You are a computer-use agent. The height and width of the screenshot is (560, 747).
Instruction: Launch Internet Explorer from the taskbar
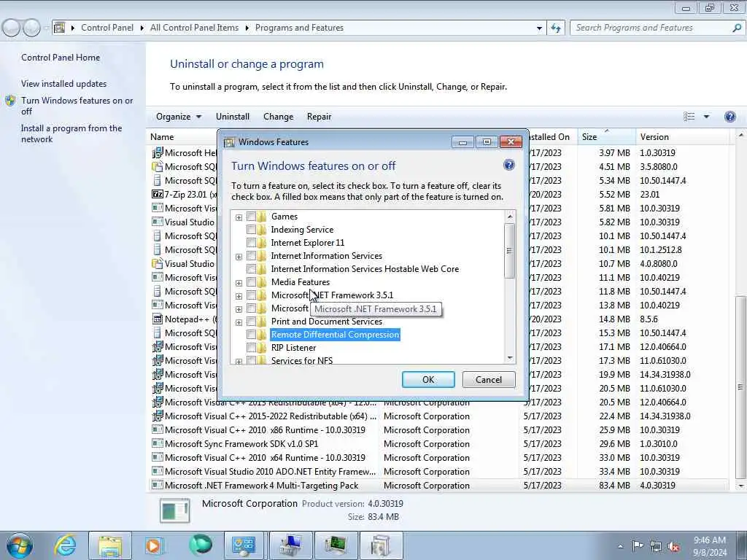click(65, 545)
